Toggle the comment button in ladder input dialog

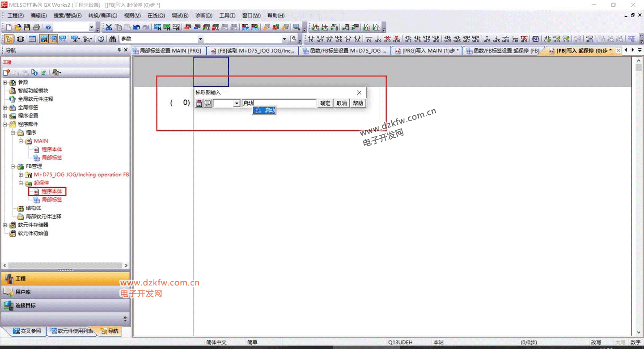208,103
